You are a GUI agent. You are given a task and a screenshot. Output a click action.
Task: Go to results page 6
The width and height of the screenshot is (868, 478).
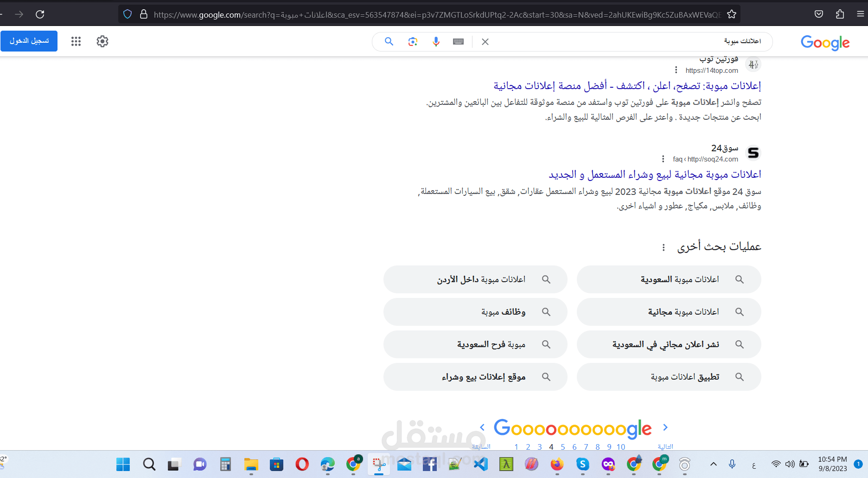[x=574, y=447]
